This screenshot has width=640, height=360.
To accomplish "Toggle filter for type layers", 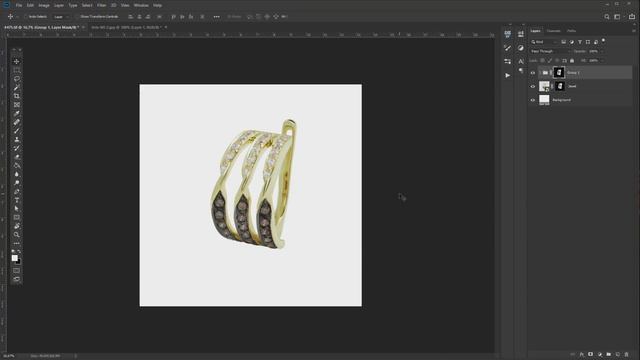I will [x=580, y=42].
